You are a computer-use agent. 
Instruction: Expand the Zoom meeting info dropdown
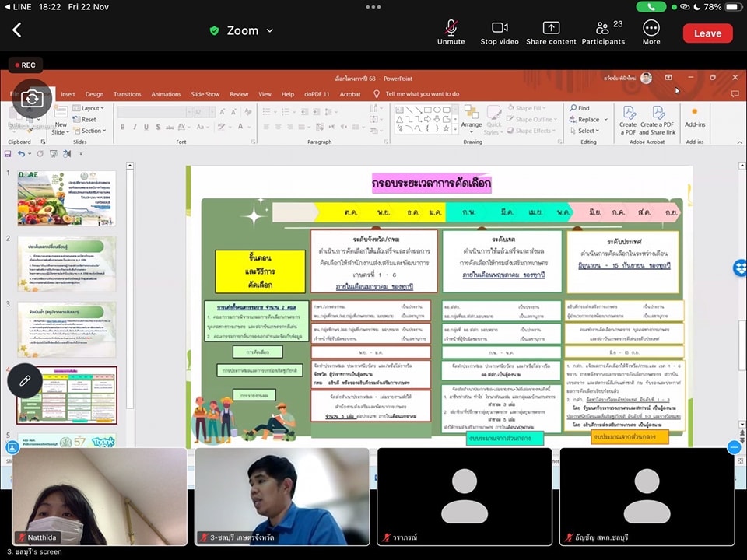(242, 30)
